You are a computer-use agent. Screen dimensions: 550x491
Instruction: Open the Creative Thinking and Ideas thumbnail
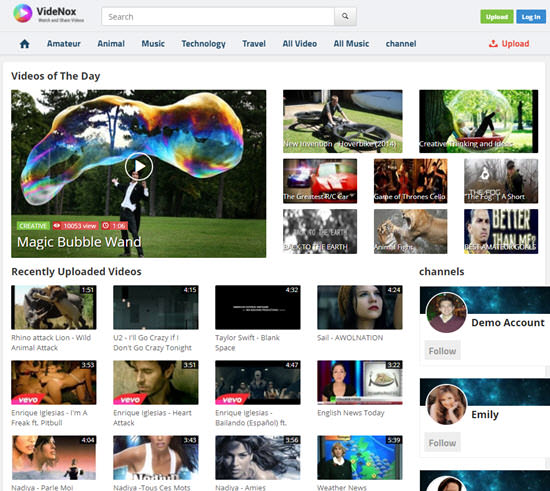click(478, 121)
